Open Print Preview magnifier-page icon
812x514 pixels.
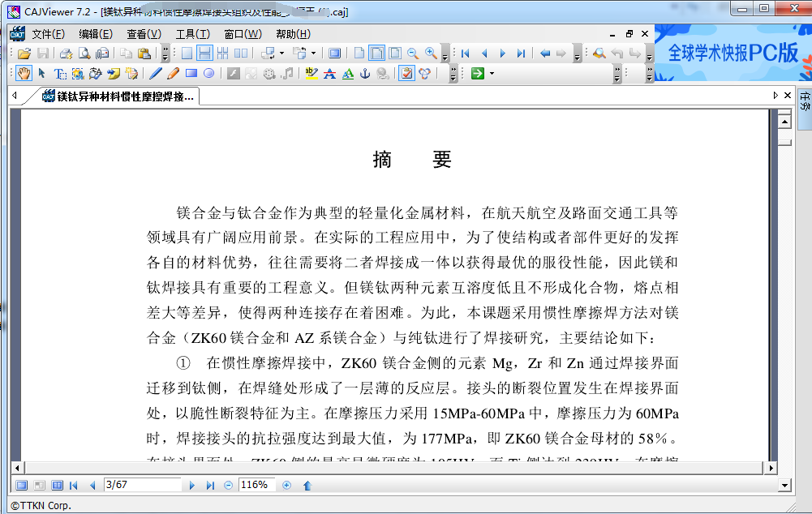pyautogui.click(x=84, y=54)
